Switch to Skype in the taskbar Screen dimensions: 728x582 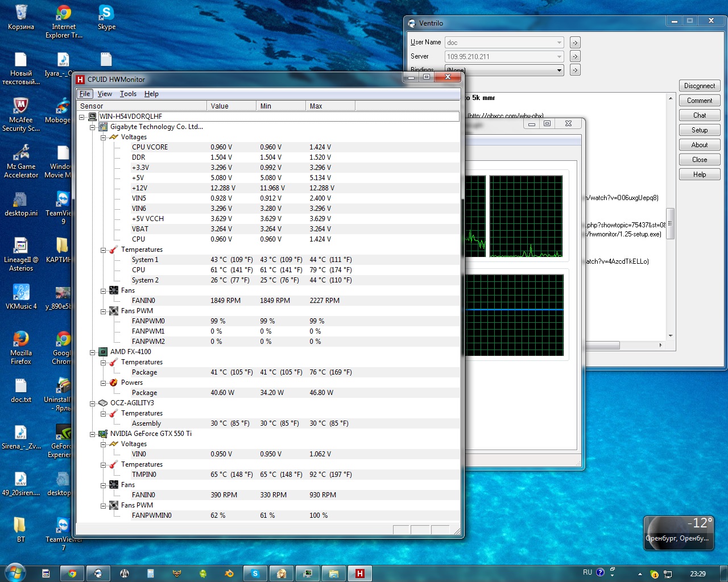(255, 573)
